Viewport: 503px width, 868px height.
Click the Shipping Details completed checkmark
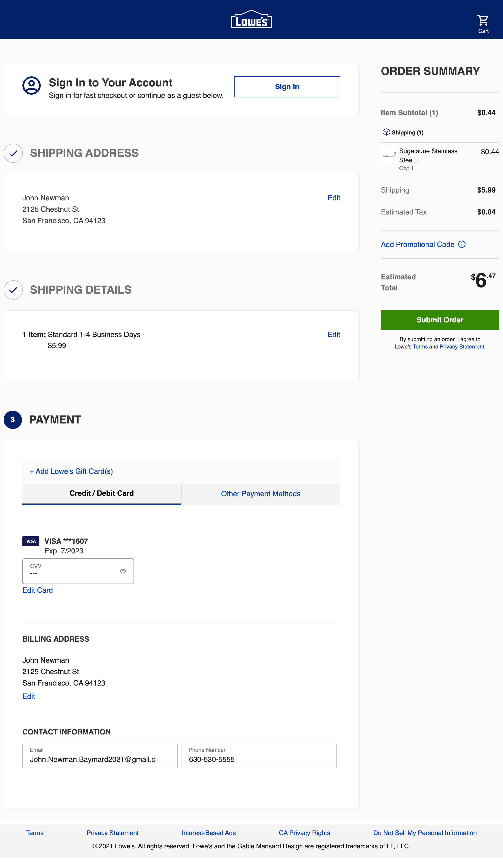(13, 290)
